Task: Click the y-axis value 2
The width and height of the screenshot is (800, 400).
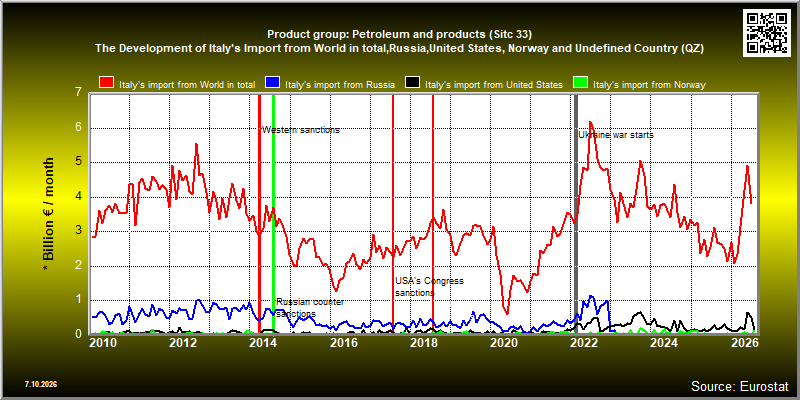Action: click(x=78, y=266)
